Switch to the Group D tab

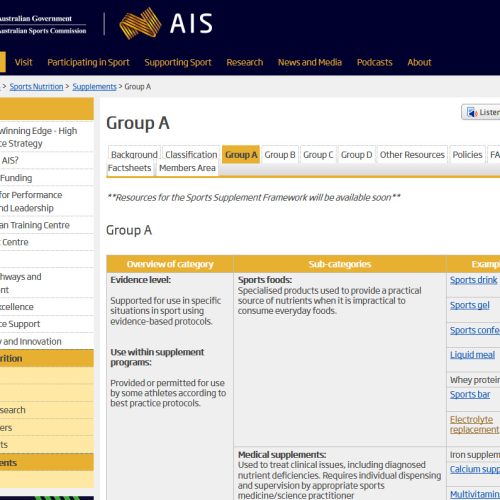[356, 155]
